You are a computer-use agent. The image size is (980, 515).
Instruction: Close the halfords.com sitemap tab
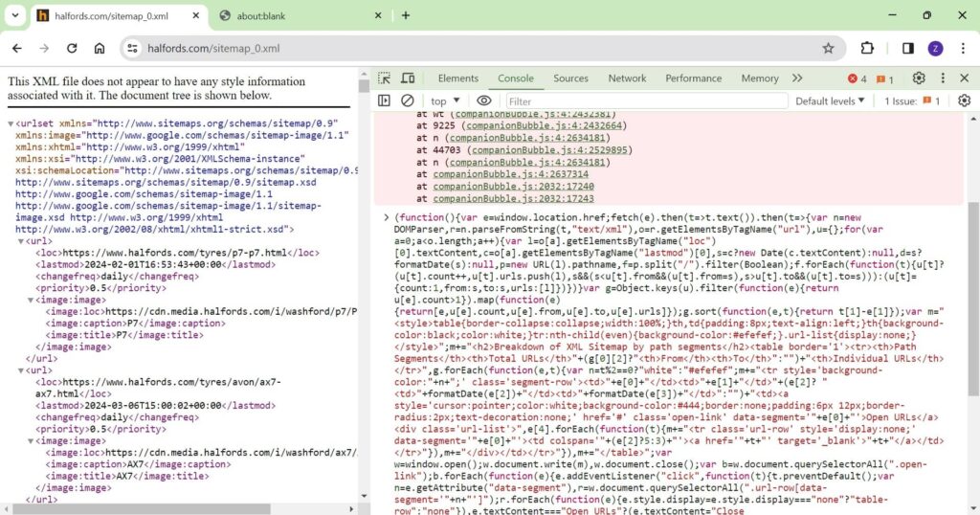click(x=195, y=15)
